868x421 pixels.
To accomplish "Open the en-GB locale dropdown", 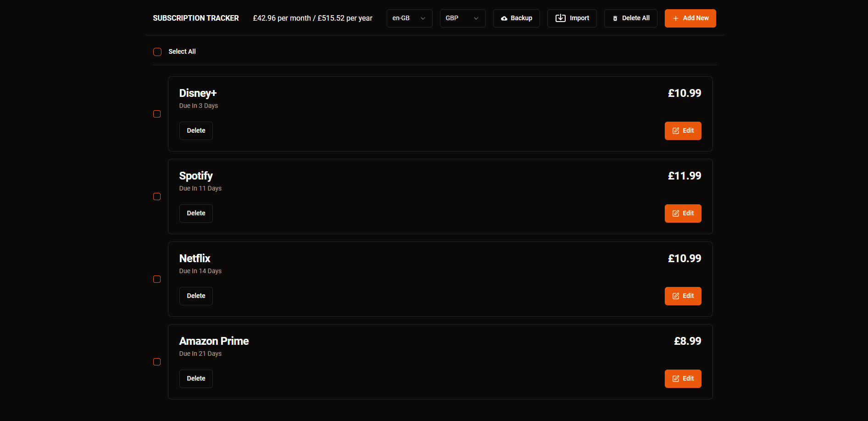I will pos(410,18).
